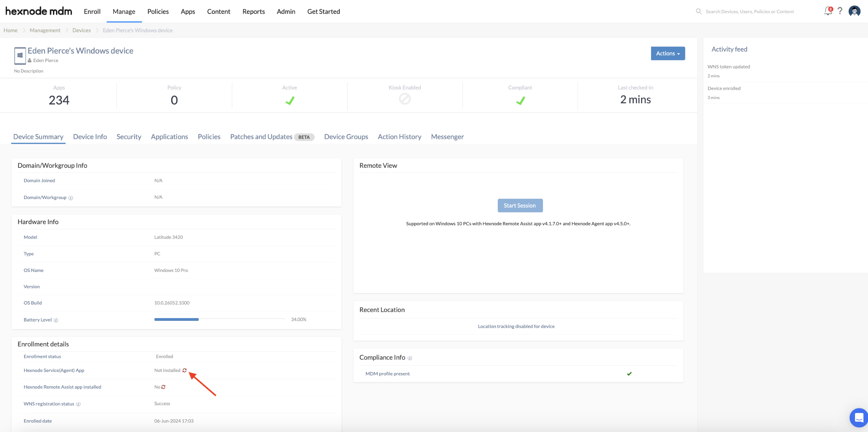This screenshot has height=432, width=868.
Task: Open the user profile avatar
Action: [854, 11]
